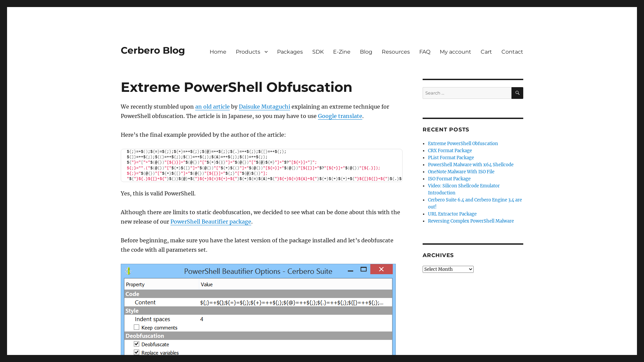Click the PowerShell Beautifier Options minimize icon

(x=350, y=269)
